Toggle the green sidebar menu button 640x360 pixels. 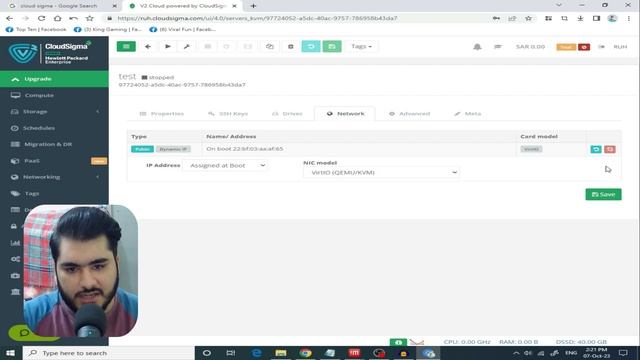point(126,47)
